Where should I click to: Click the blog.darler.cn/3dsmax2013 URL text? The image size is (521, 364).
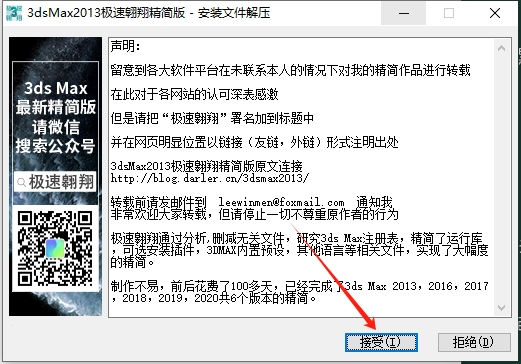pos(210,178)
